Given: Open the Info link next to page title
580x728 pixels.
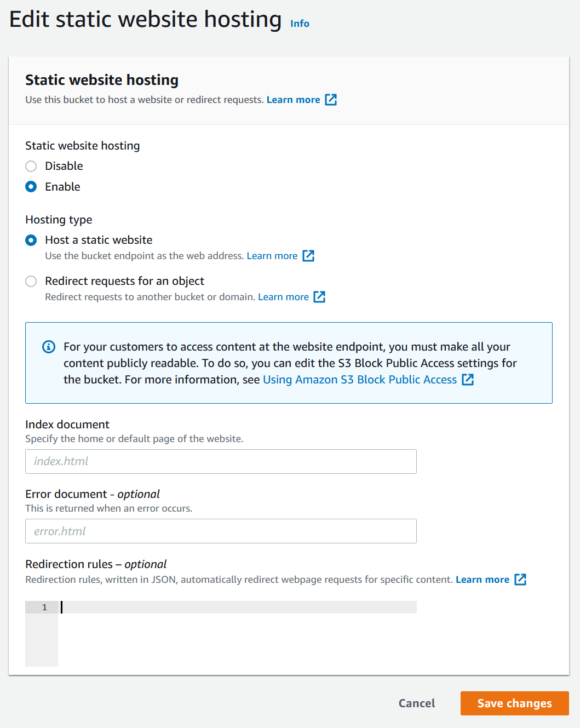Looking at the screenshot, I should tap(300, 24).
